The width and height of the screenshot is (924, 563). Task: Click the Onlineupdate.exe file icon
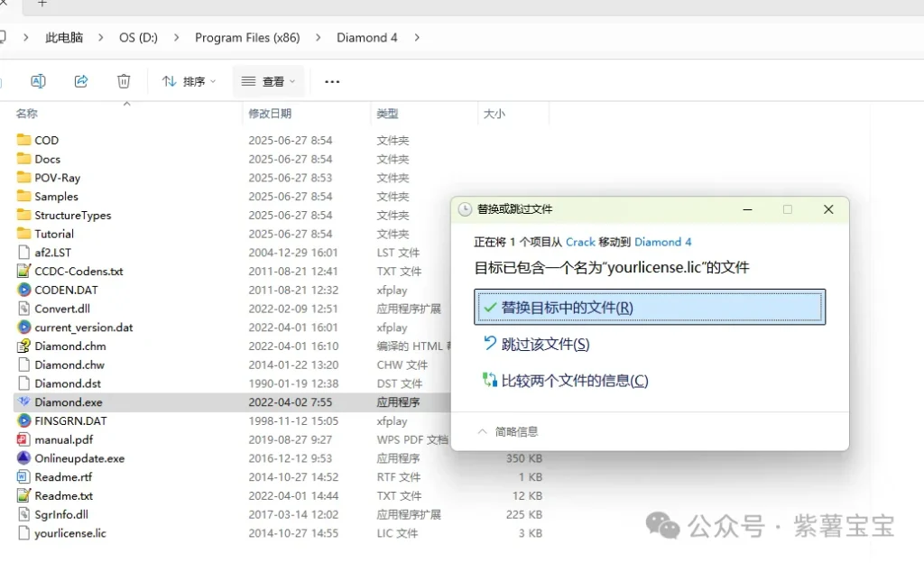click(24, 458)
